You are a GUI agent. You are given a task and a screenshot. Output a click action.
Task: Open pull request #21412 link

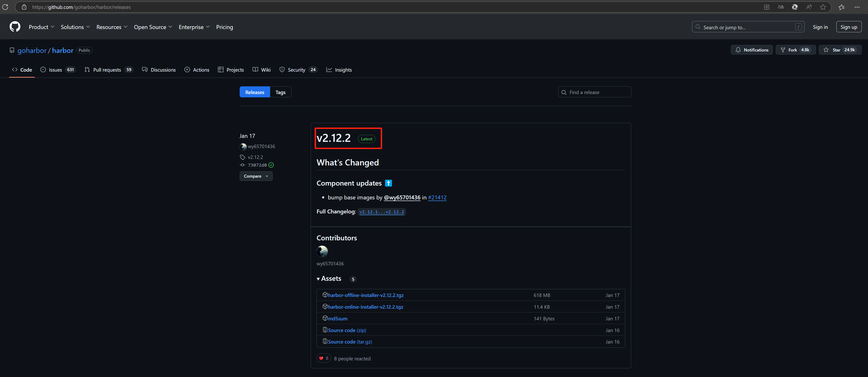point(437,198)
